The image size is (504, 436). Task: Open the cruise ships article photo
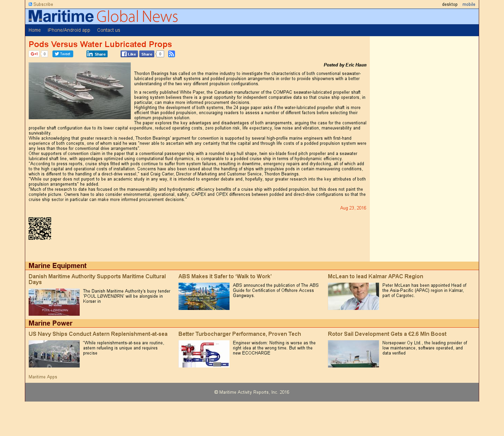coord(80,91)
